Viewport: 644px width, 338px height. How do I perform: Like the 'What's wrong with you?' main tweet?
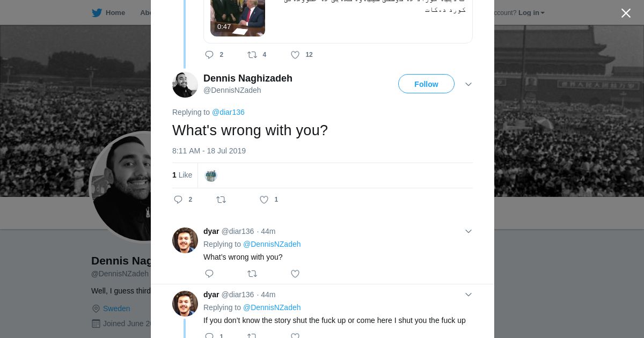264,200
